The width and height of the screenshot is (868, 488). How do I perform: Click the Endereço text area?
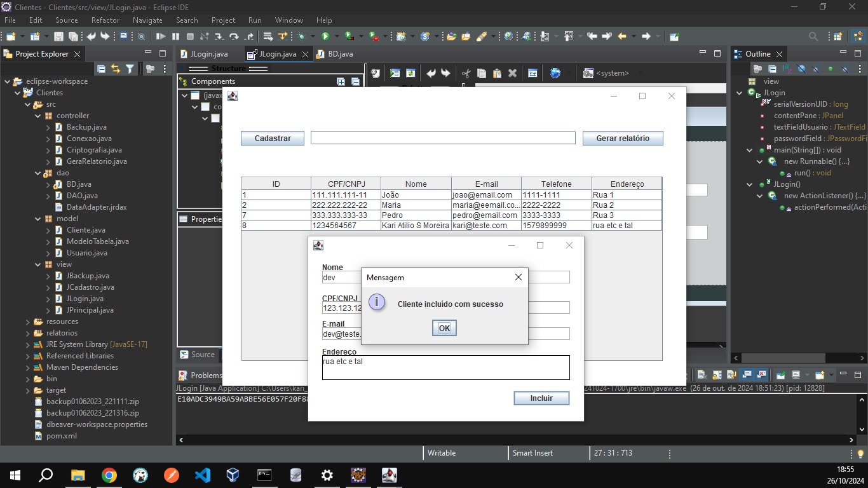pos(445,367)
